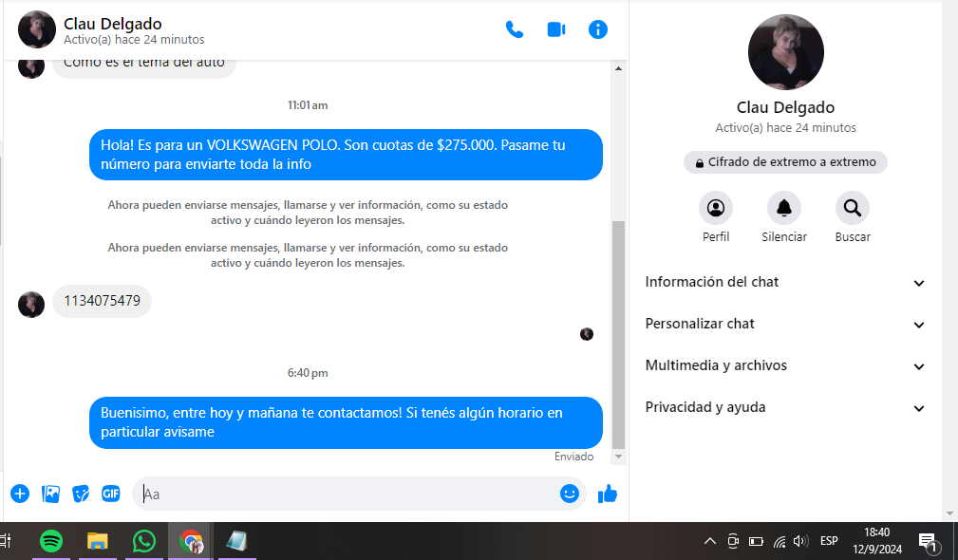
Task: Expand Información del chat section
Action: 784,282
